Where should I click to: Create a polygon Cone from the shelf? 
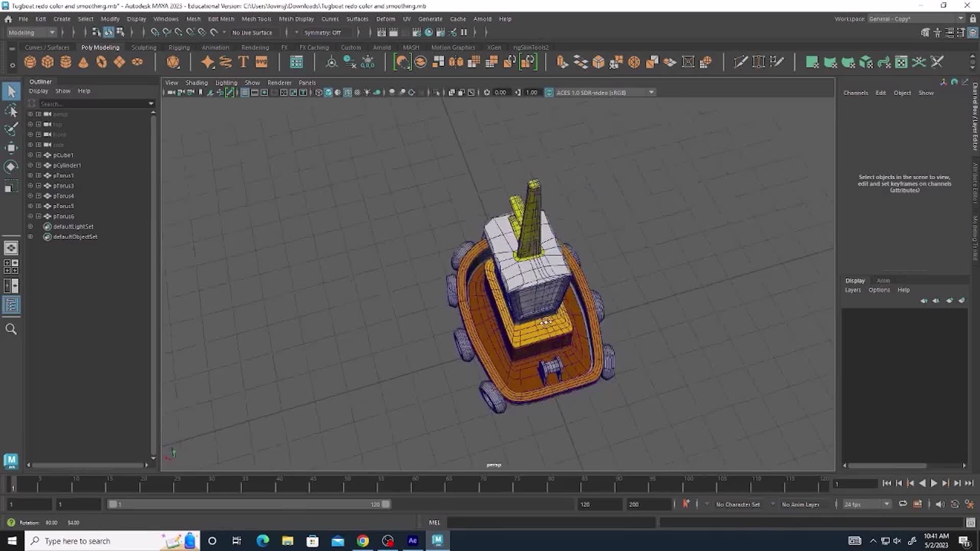click(83, 62)
